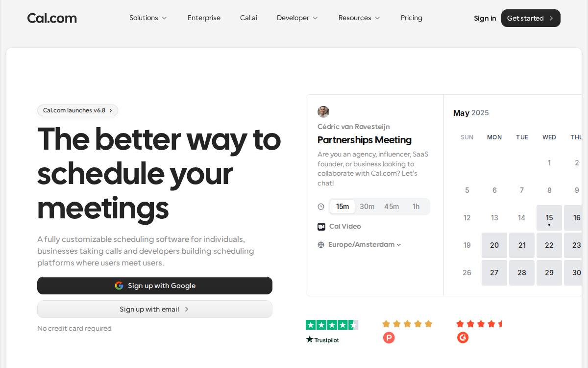The width and height of the screenshot is (588, 368).
Task: Open the Europe/Amsterdam timezone selector
Action: (365, 244)
